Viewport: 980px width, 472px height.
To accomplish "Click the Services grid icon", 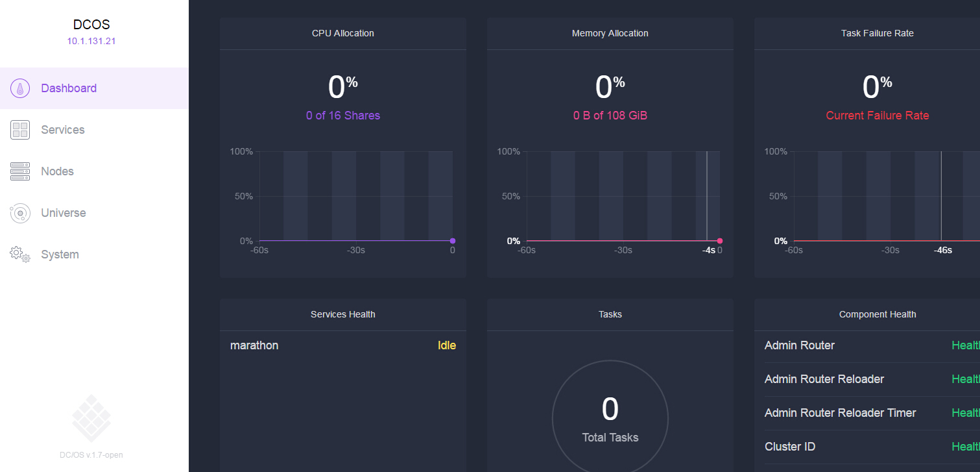I will click(20, 130).
